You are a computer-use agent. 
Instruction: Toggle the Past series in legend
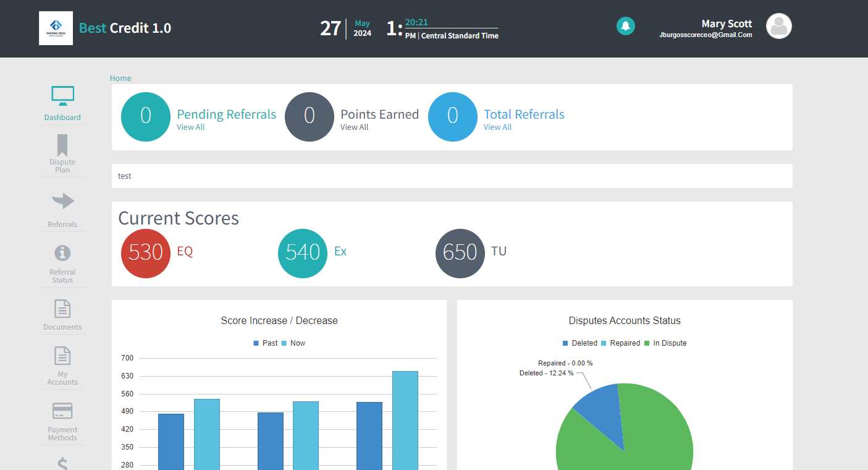tap(266, 343)
